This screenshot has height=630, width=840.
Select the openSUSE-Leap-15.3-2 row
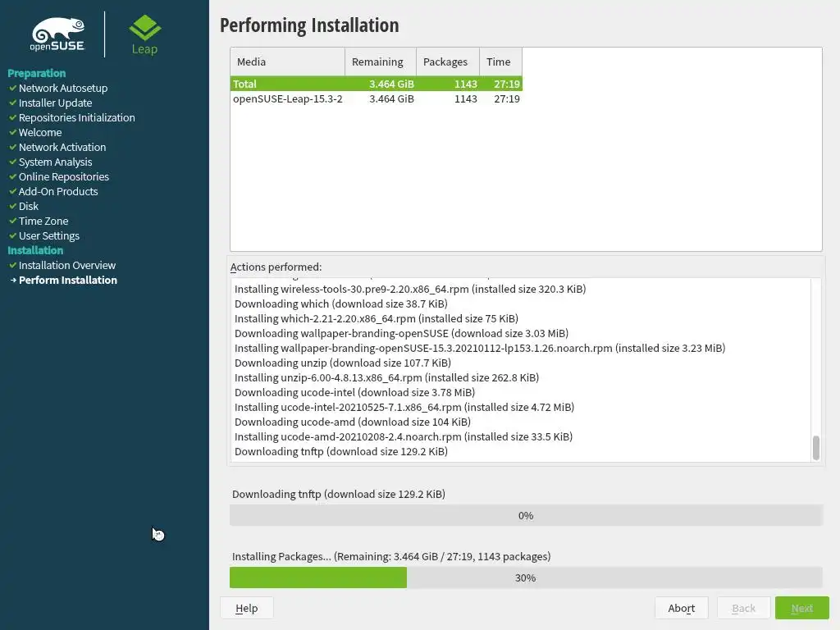coord(376,98)
